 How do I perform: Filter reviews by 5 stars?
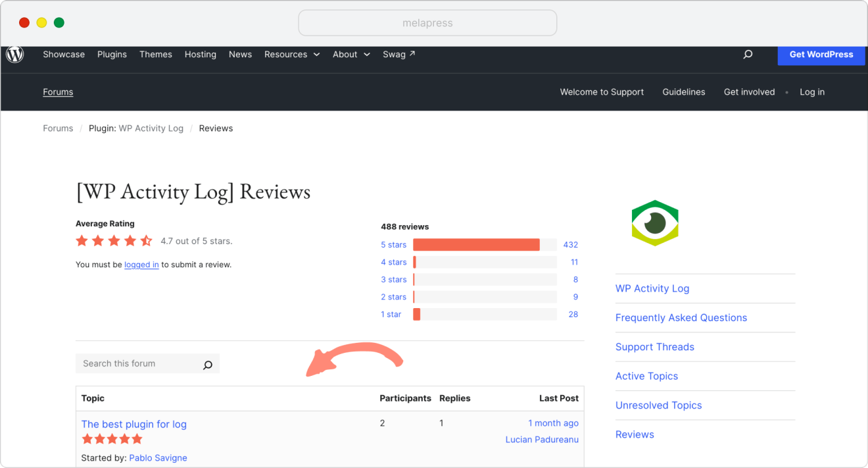click(393, 245)
